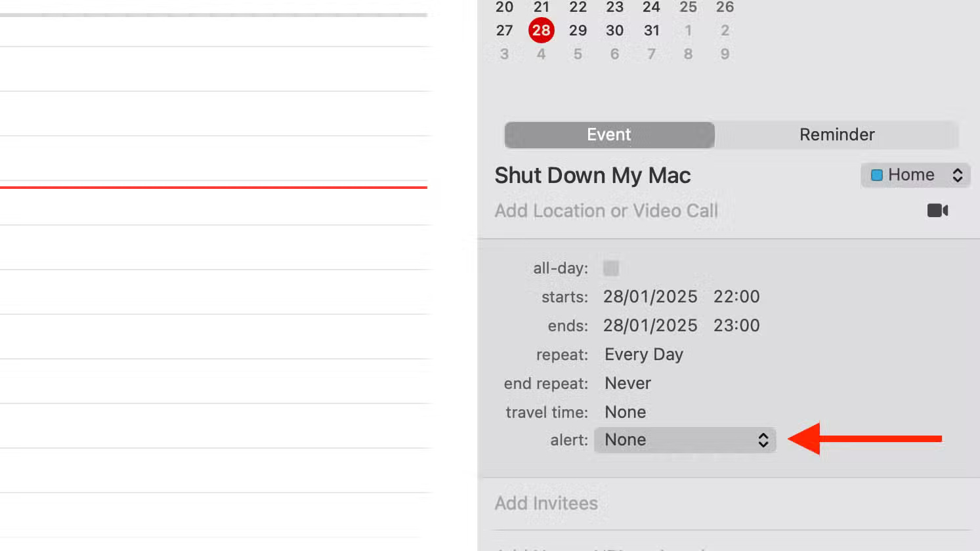
Task: Click the Add Location or Video Call field
Action: click(x=606, y=211)
